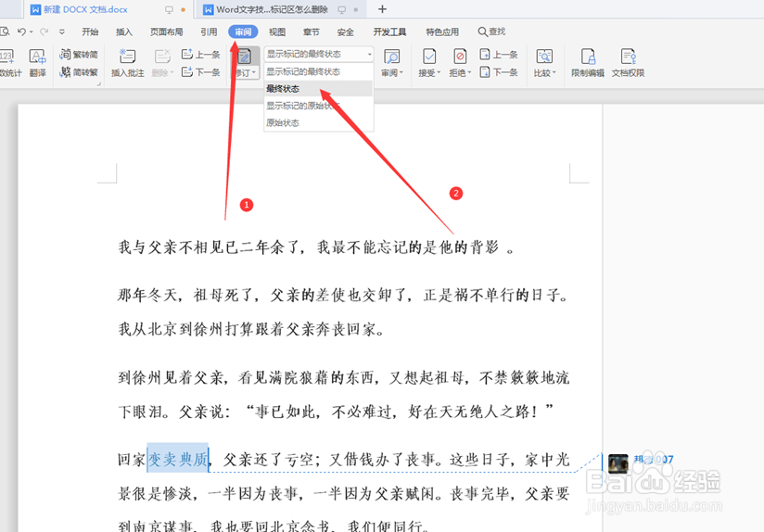Click the display icon on 新建 DOCX 文档 tab
The height and width of the screenshot is (532, 764).
(169, 10)
